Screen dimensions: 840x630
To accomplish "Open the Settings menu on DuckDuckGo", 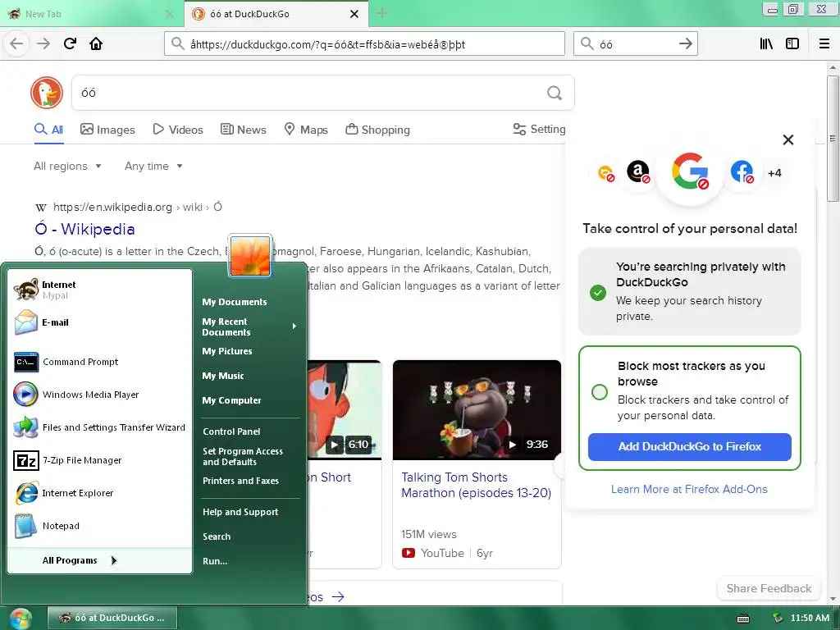I will (539, 129).
